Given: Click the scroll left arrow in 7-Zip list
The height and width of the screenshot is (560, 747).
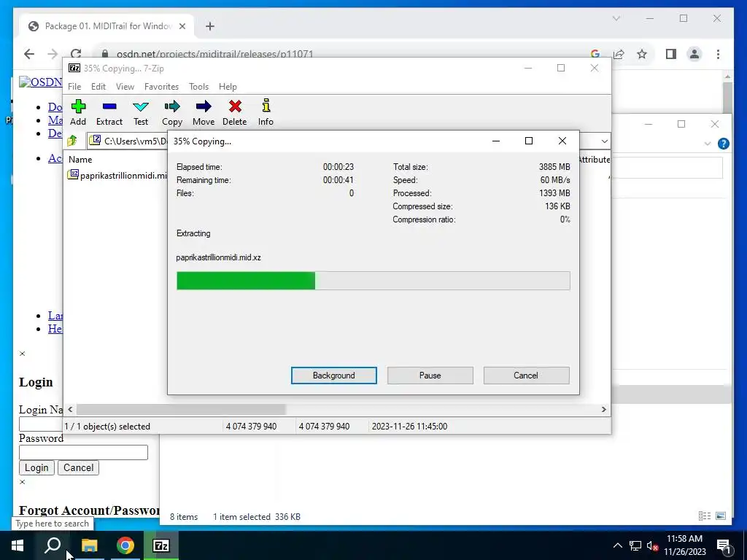Looking at the screenshot, I should 70,410.
